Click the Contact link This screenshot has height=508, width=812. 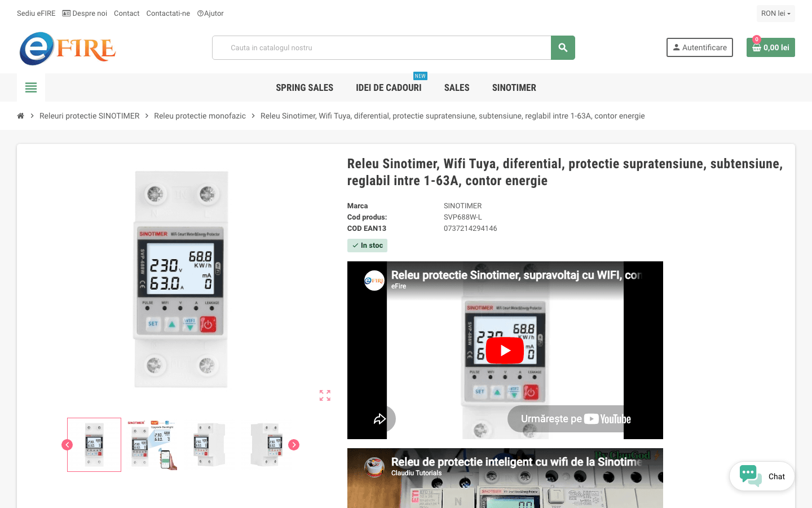(x=126, y=14)
